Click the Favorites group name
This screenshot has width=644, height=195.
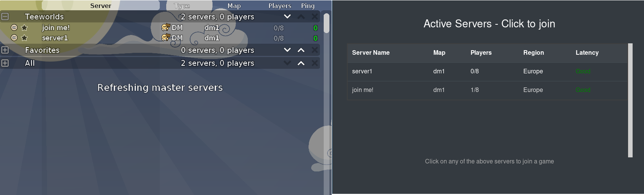tap(42, 50)
